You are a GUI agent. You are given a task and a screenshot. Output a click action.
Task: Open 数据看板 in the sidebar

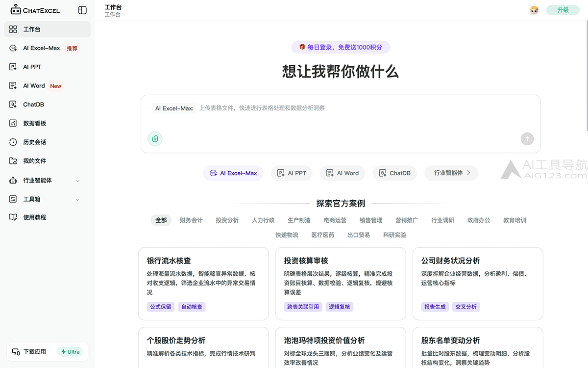pos(47,123)
